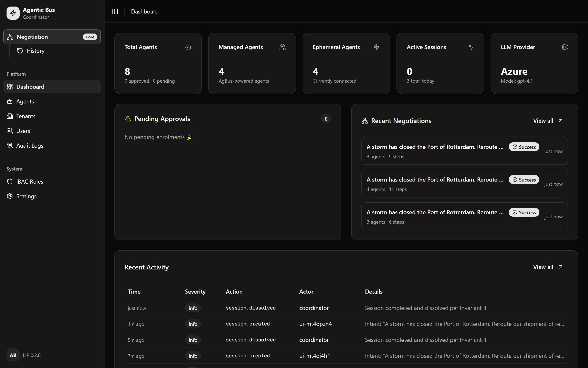Click Success badge on 9 steps negotiation

pyautogui.click(x=524, y=147)
